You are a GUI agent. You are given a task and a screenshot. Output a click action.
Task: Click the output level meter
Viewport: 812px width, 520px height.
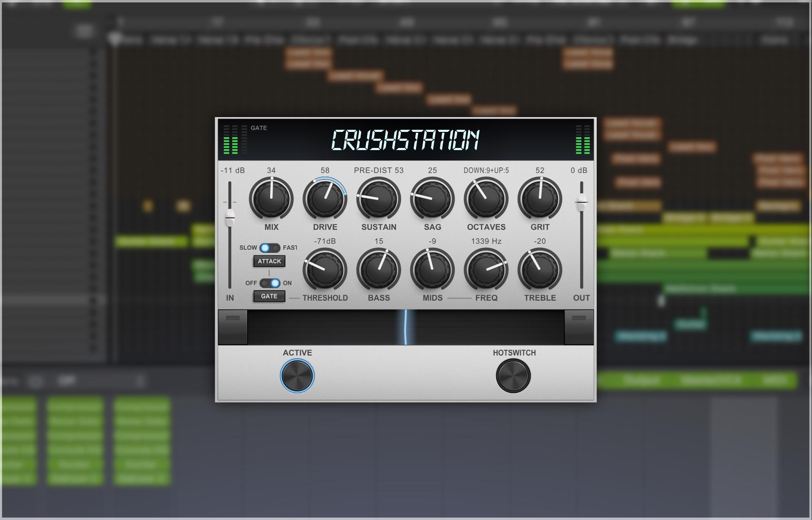pos(583,140)
